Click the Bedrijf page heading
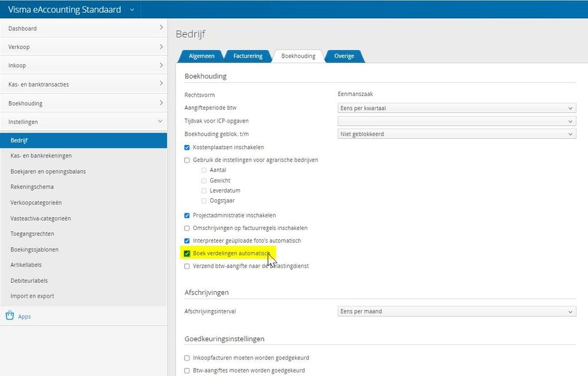This screenshot has height=376, width=588. tap(191, 34)
